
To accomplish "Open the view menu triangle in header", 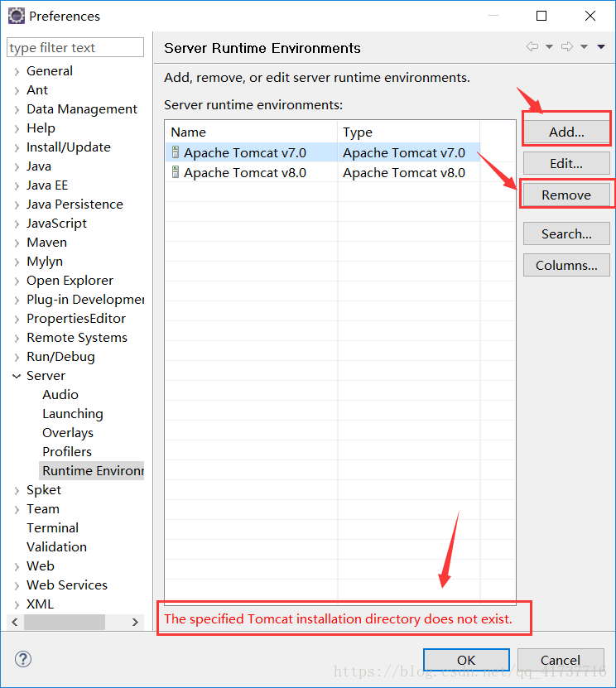I will point(602,46).
